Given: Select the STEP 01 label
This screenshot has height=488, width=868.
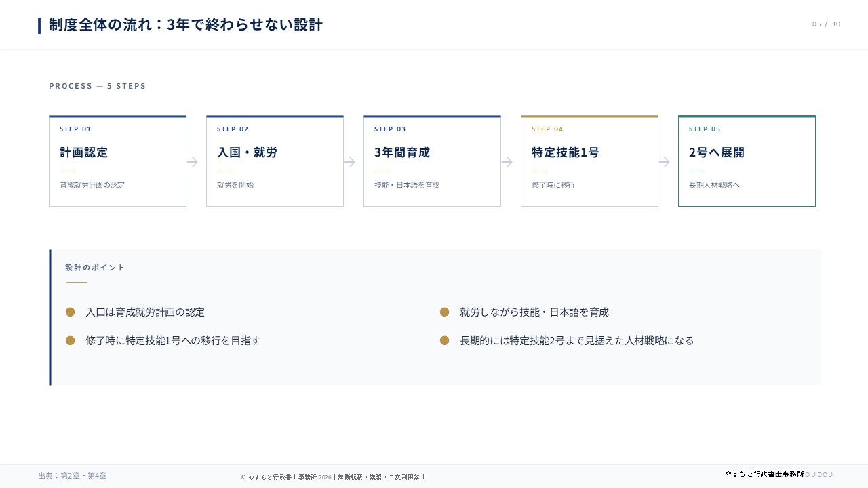Looking at the screenshot, I should point(75,129).
